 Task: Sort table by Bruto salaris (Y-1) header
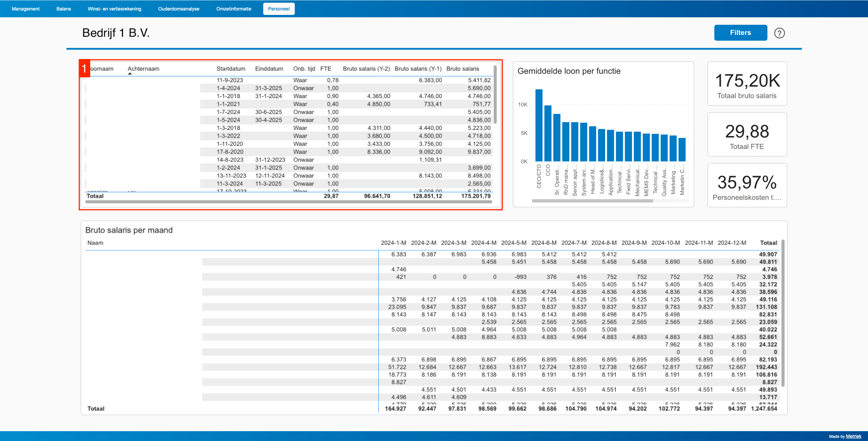tap(418, 69)
